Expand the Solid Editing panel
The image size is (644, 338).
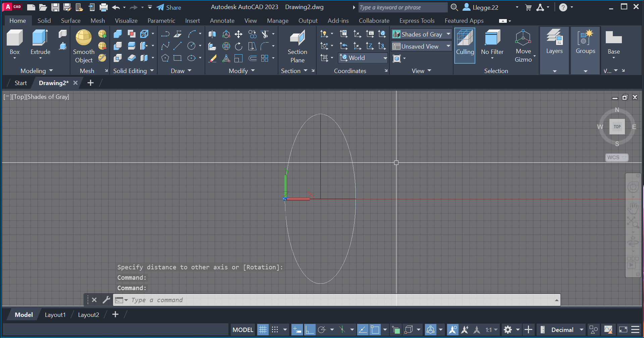coord(133,71)
